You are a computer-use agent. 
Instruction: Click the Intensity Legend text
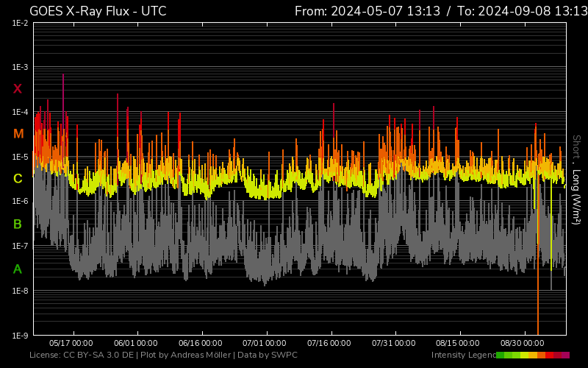(462, 355)
